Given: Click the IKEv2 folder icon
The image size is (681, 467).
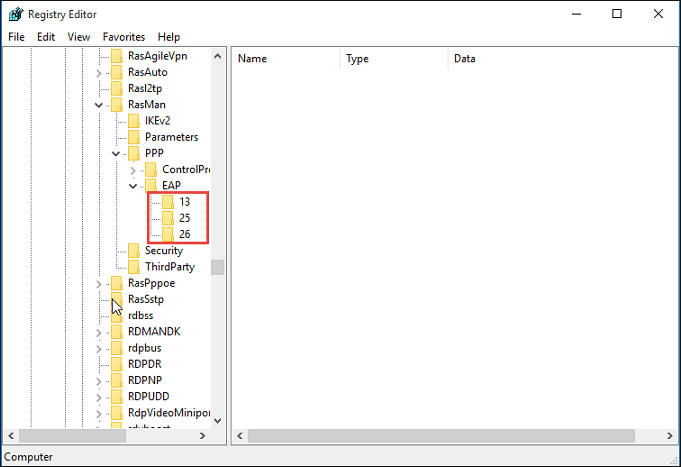Looking at the screenshot, I should pos(134,121).
